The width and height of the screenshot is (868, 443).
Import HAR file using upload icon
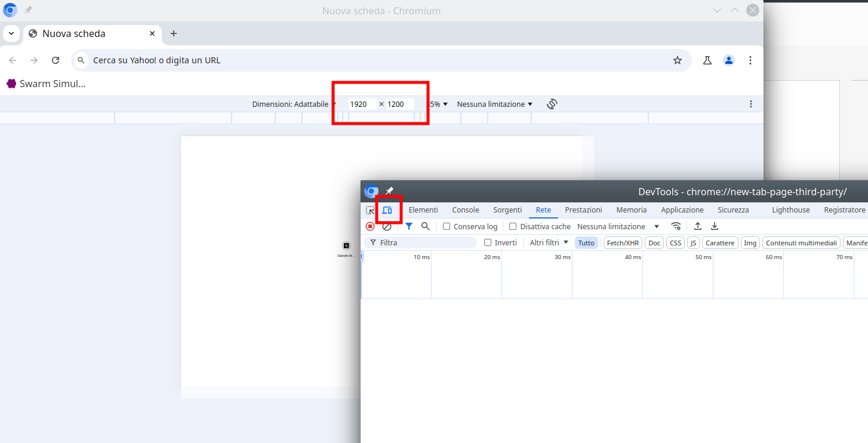[697, 226]
